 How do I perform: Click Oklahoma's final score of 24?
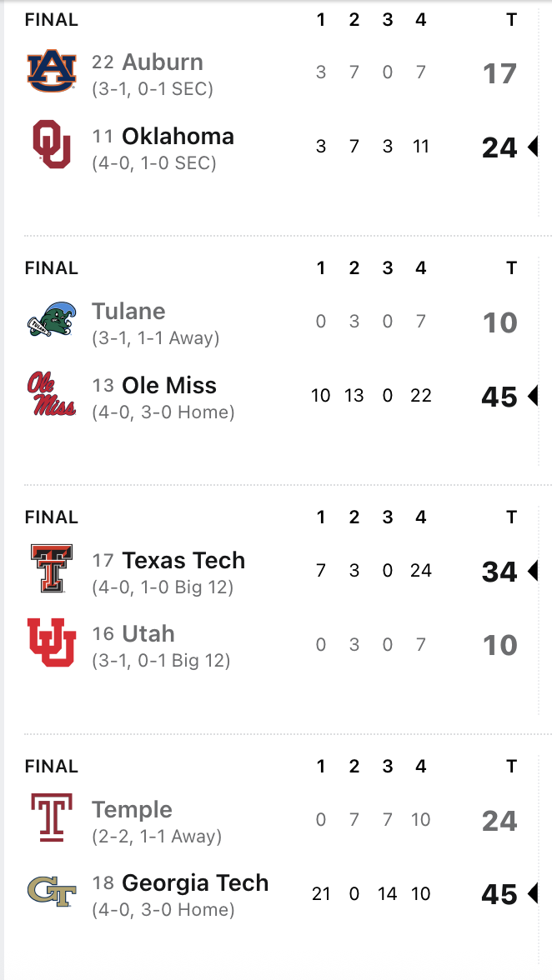coord(499,147)
